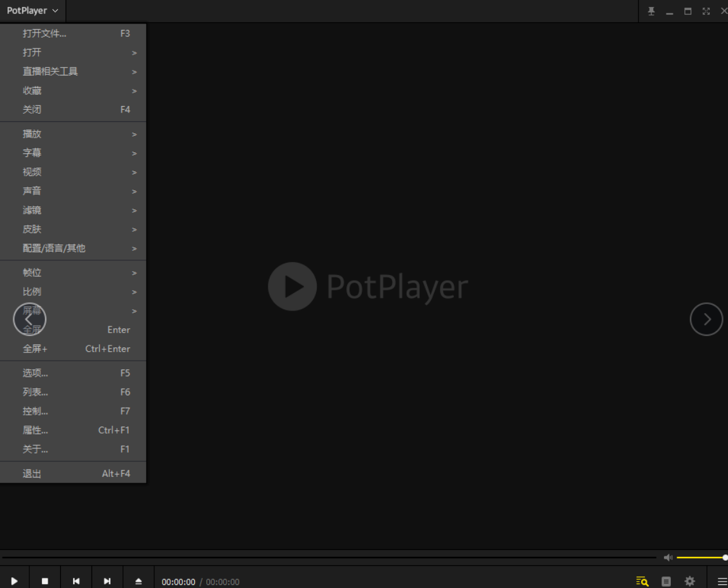Open the 声音 submenu
This screenshot has height=588, width=728.
(x=73, y=191)
